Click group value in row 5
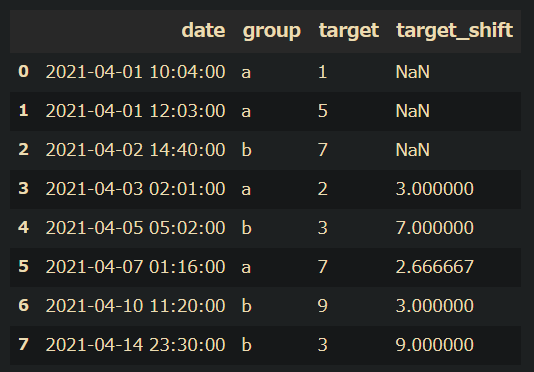This screenshot has height=372, width=534. pos(246,268)
